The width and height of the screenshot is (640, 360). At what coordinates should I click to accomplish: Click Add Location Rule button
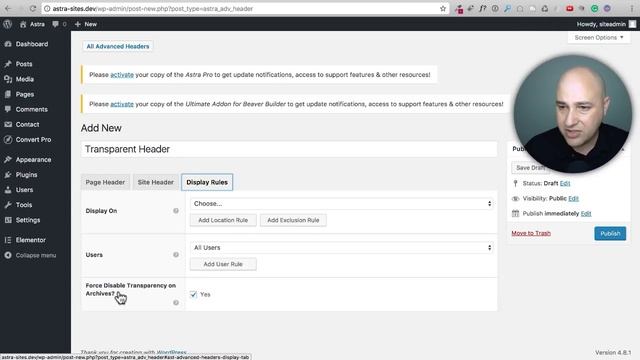coord(223,220)
